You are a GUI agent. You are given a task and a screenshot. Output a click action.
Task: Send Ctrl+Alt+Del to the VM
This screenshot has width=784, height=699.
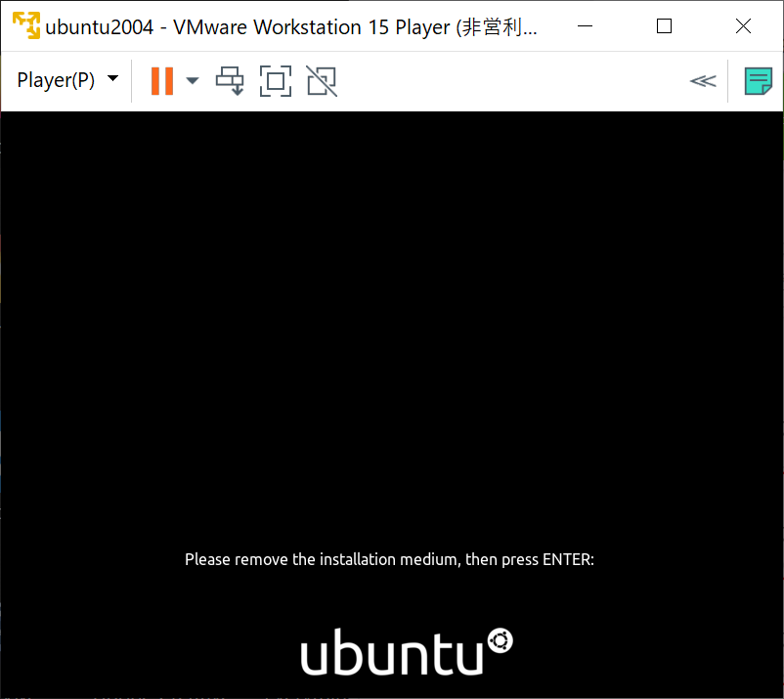click(230, 80)
